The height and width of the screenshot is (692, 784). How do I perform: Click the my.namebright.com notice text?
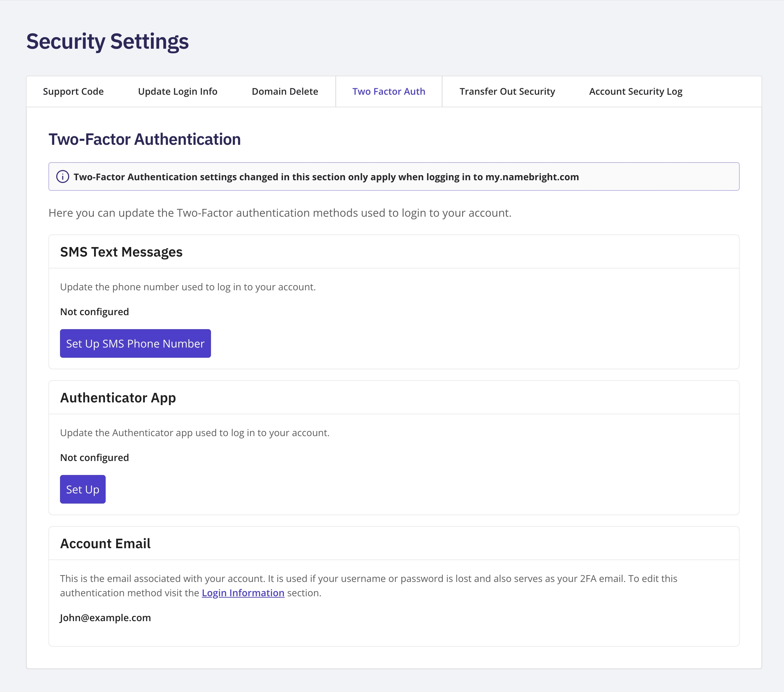point(327,177)
